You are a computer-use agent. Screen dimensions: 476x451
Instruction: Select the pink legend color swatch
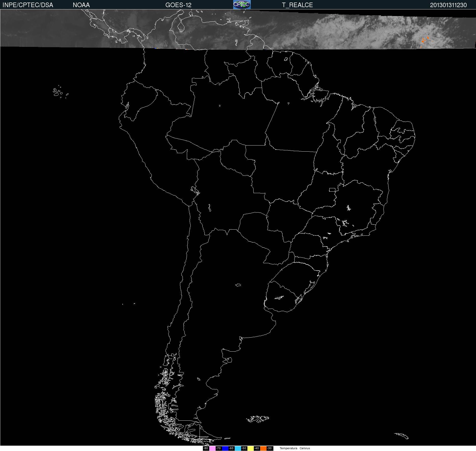pos(212,448)
